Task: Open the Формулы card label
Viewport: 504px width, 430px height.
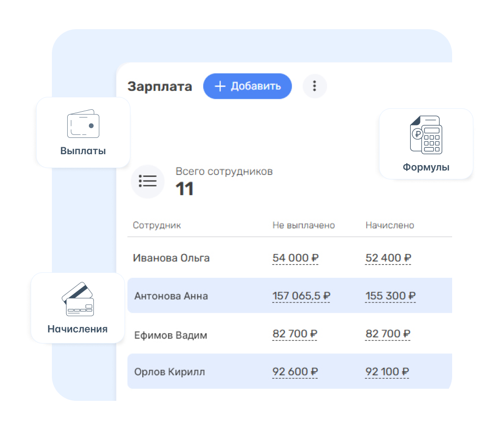Action: (425, 167)
